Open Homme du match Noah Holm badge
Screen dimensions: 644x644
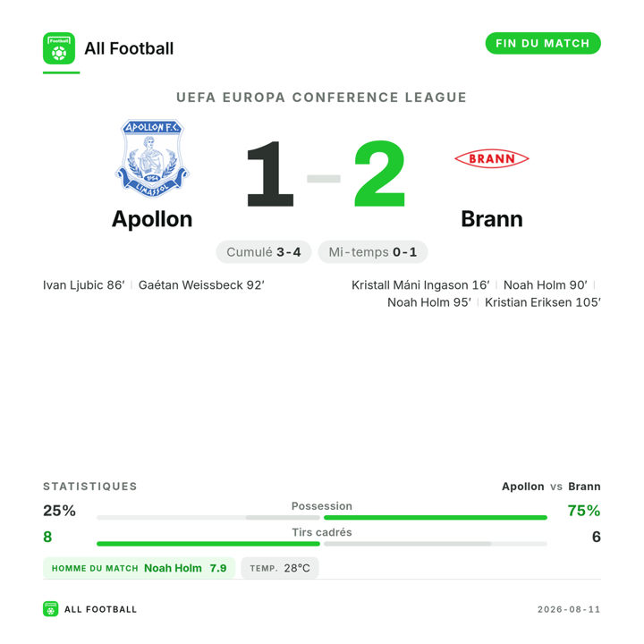(139, 568)
